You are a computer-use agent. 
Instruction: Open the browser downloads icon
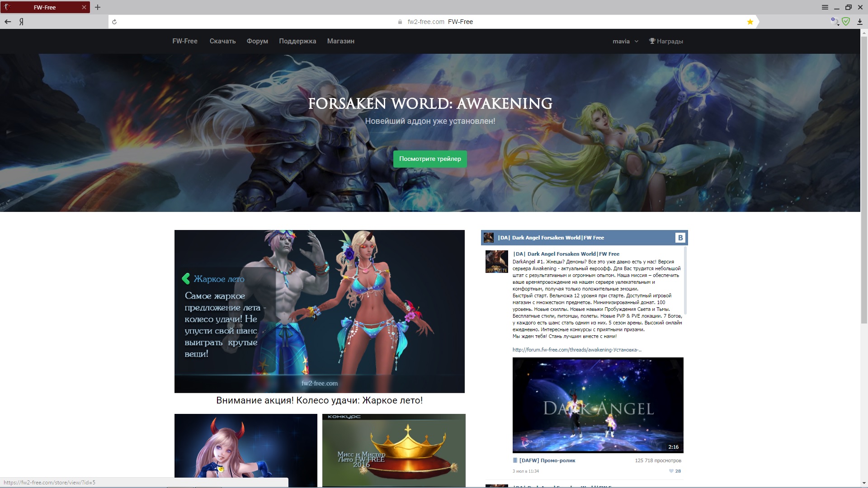pos(859,22)
